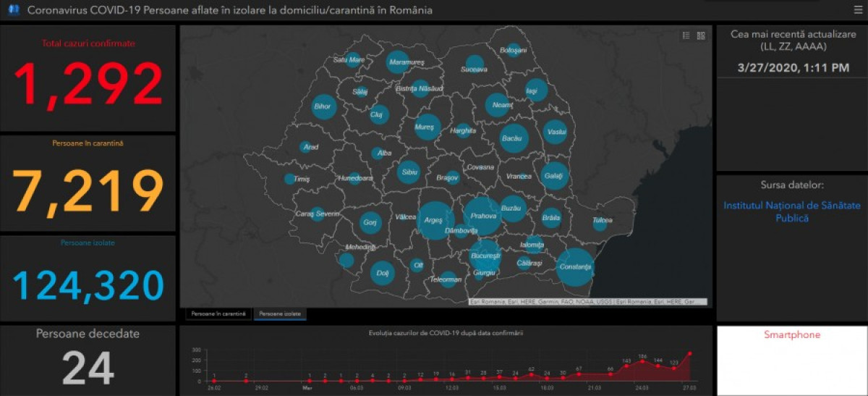Viewport: 868px width, 396px height.
Task: Click the Argeș county circle marker
Action: (x=435, y=220)
